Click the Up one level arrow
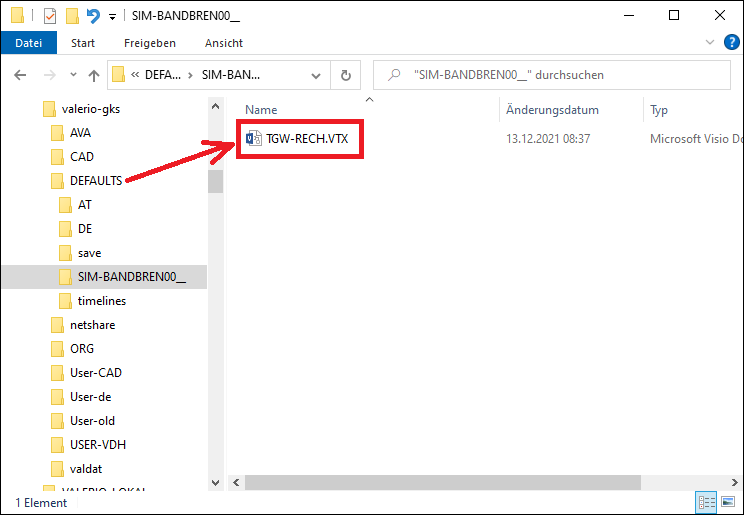744x515 pixels. (94, 75)
